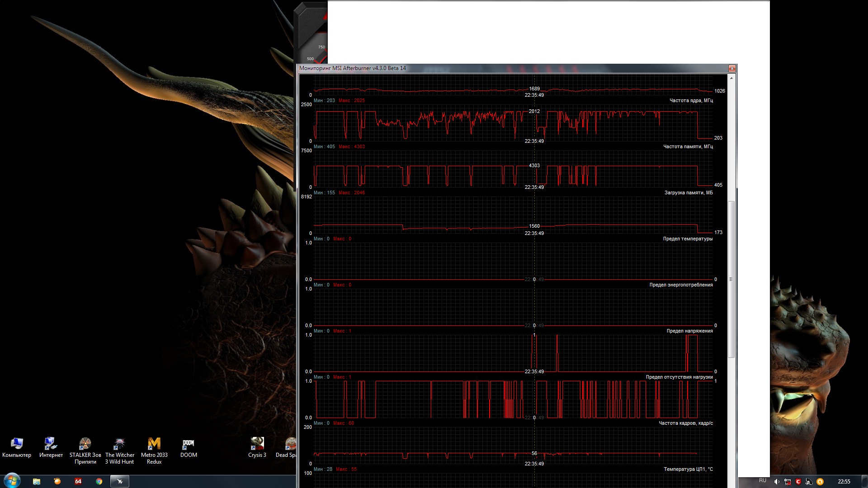Click the Windows Start orb
The width and height of the screenshot is (868, 488).
tap(12, 481)
